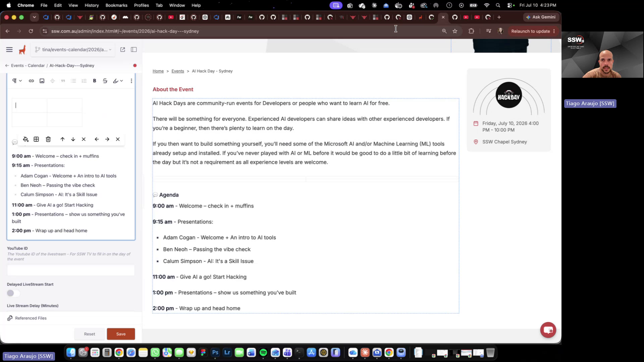Click the YouTube ID input field
The height and width of the screenshot is (362, 644).
click(x=71, y=270)
